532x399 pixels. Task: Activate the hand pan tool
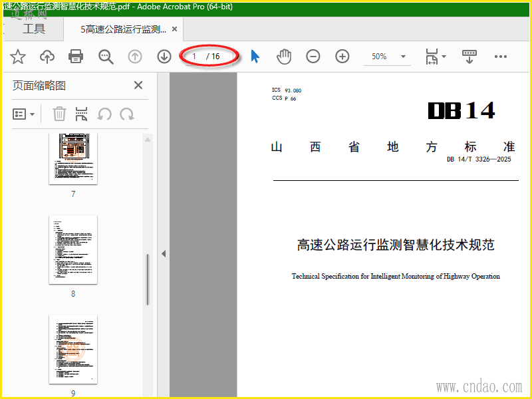284,57
